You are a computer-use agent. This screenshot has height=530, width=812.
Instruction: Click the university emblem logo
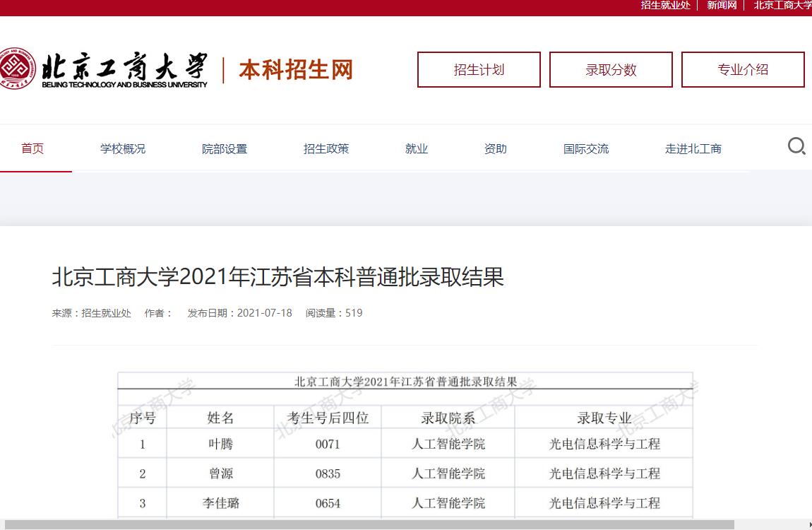pyautogui.click(x=17, y=69)
